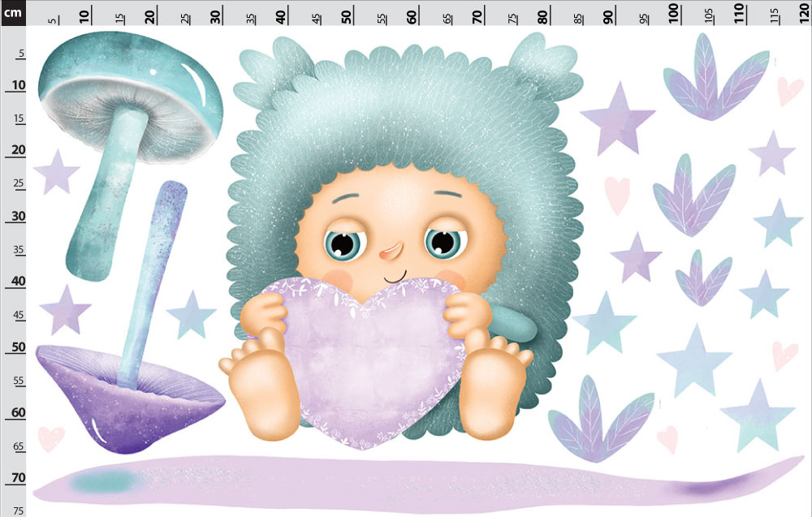Click the 110 mark on horizontal ruler
The width and height of the screenshot is (812, 517).
coord(739,14)
